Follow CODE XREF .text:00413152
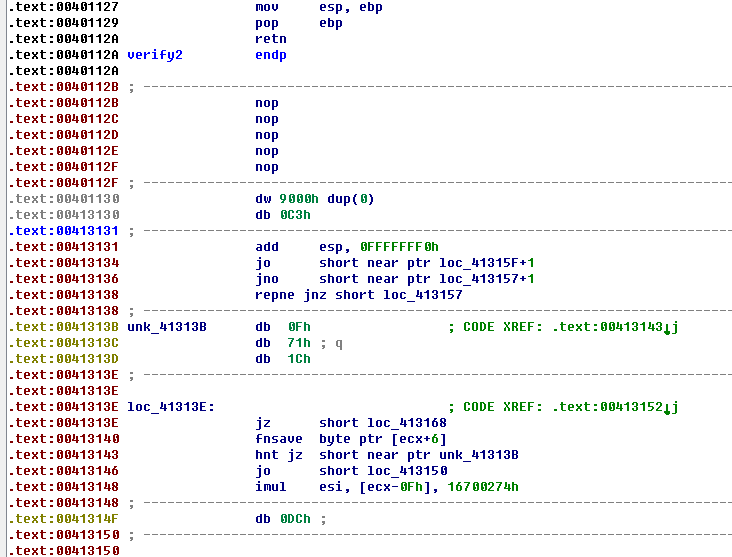 coord(615,407)
